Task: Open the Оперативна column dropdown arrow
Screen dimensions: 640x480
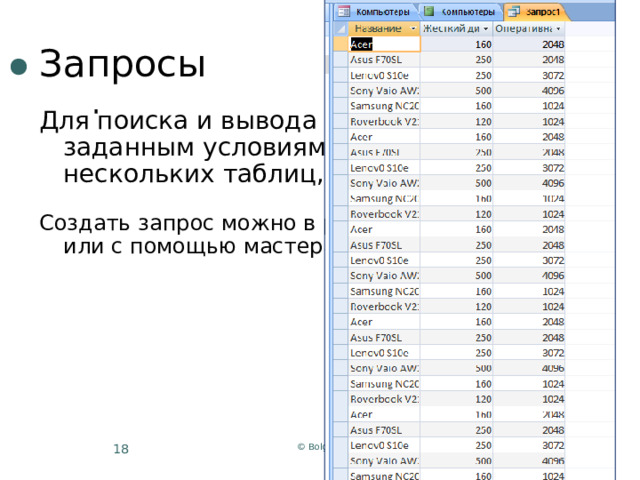Action: (558, 29)
